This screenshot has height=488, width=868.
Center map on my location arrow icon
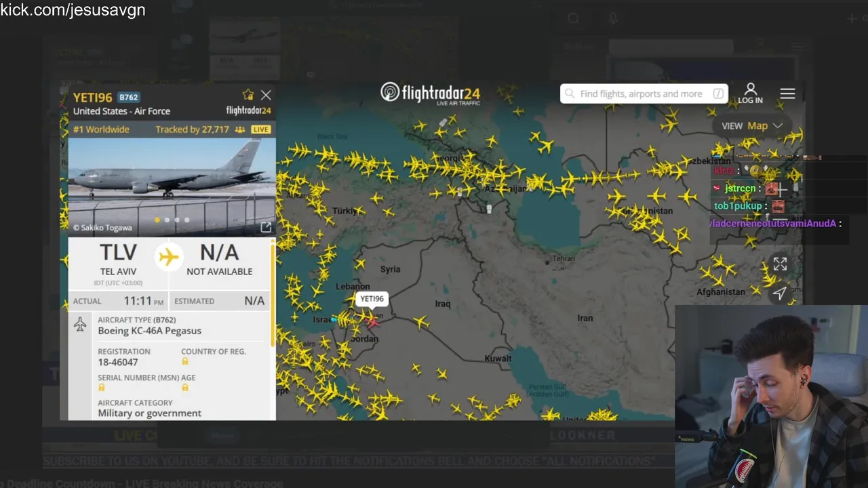click(780, 293)
